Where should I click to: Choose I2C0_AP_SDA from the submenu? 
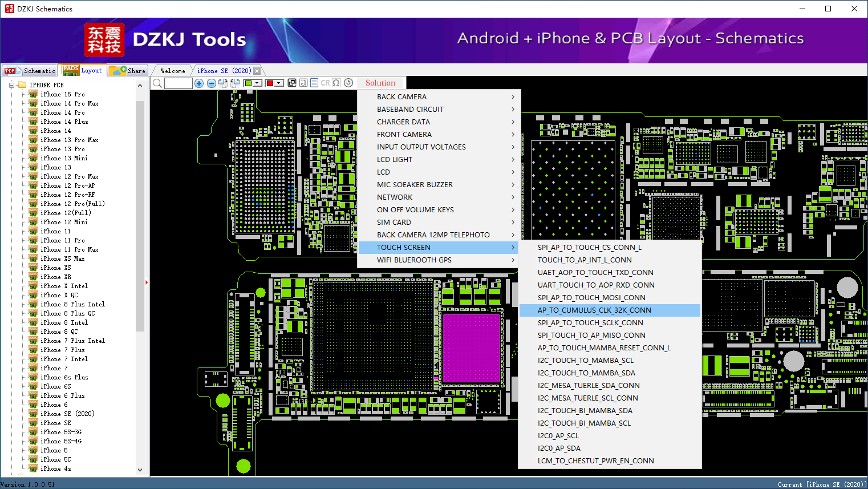610,448
